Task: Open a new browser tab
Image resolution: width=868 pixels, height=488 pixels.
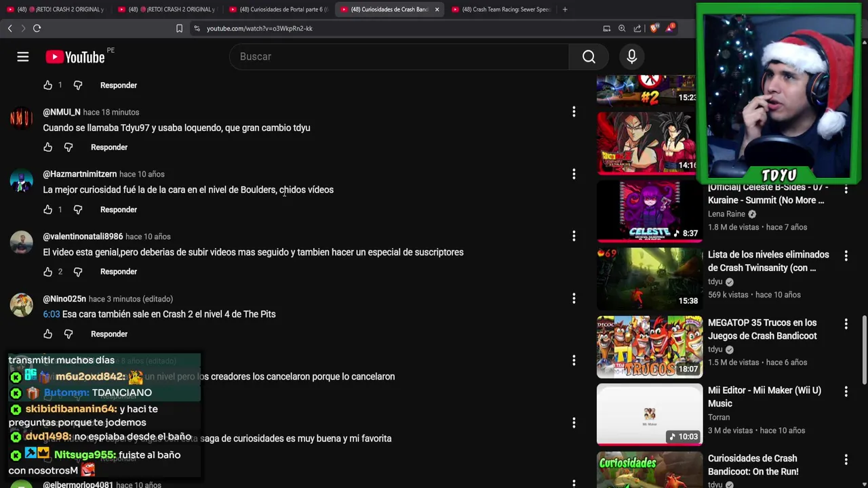Action: coord(565,9)
